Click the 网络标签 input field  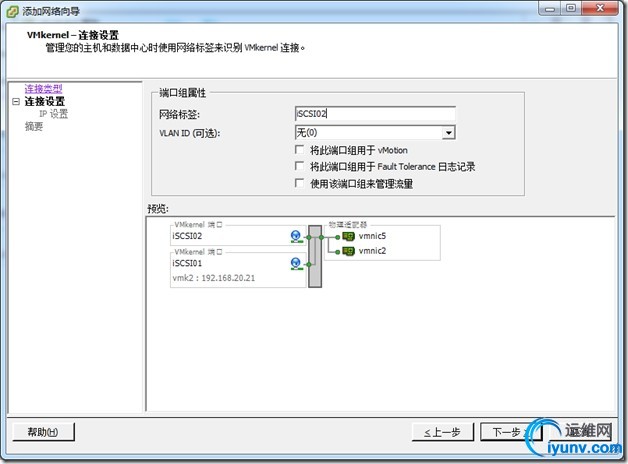[375, 114]
